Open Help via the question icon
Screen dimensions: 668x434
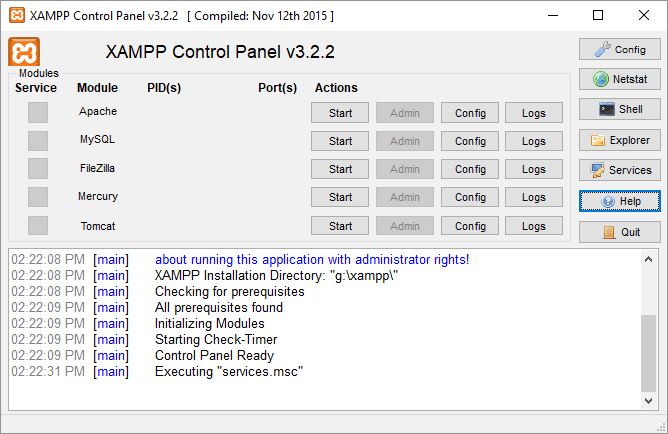coord(619,201)
